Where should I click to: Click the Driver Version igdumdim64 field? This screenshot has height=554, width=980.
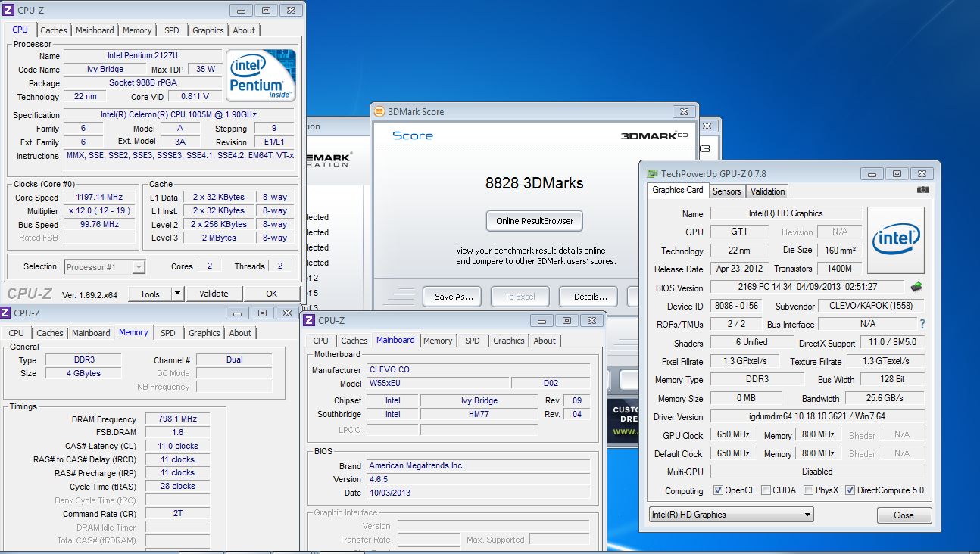pyautogui.click(x=816, y=416)
